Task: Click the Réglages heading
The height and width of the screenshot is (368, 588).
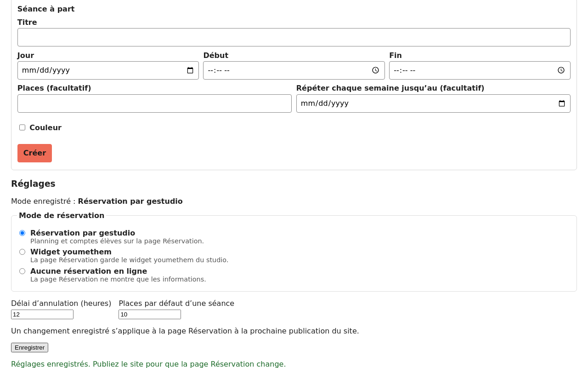Action: (x=33, y=184)
